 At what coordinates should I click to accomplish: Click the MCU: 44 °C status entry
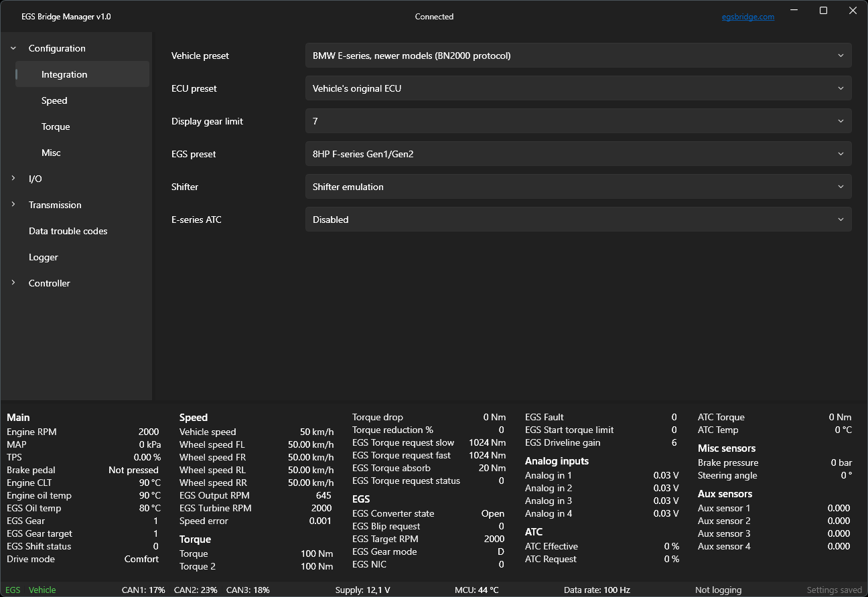coord(477,590)
